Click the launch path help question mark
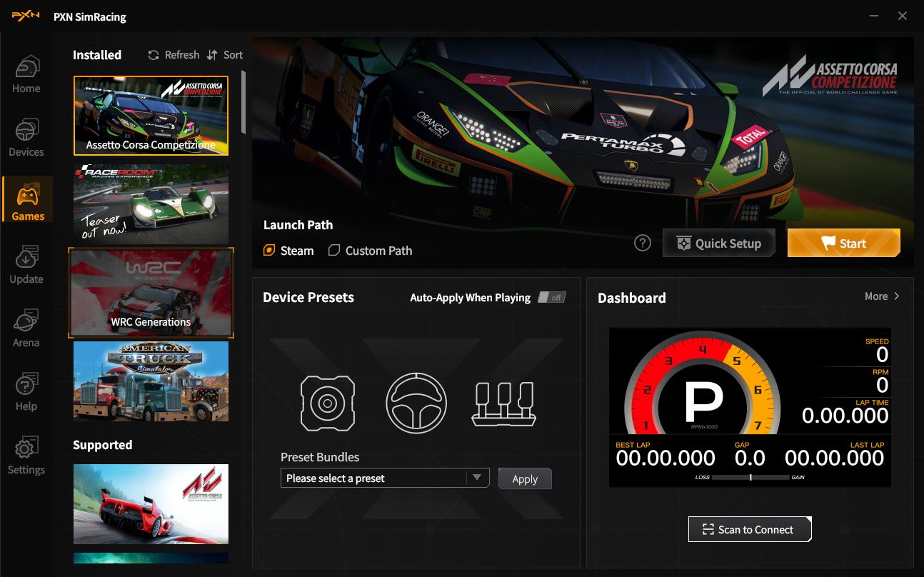 [x=643, y=244]
